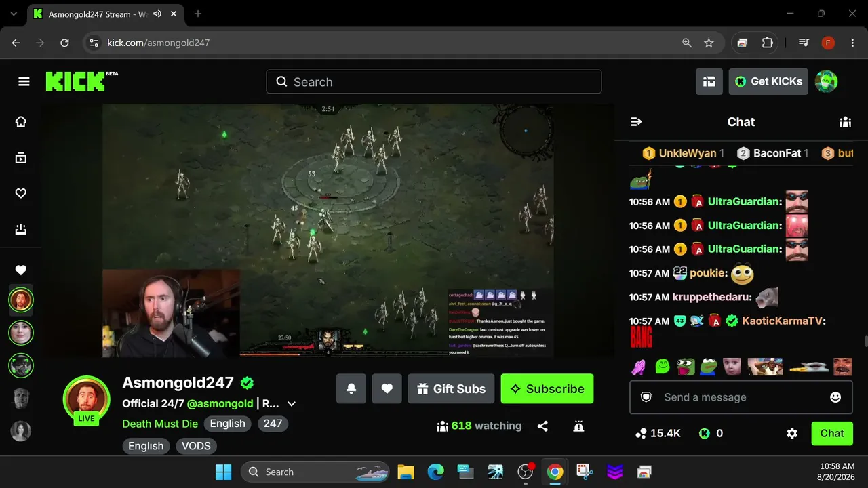Insert the green blob emote
This screenshot has height=488, width=868.
tap(663, 367)
